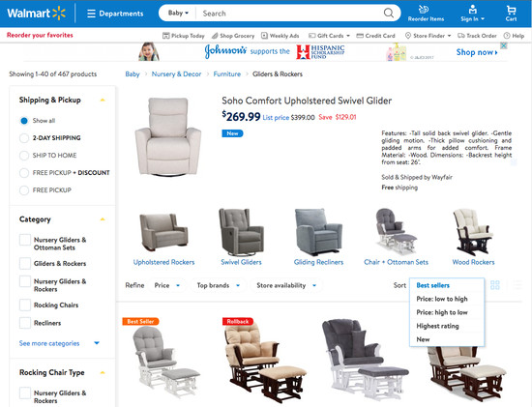Click the Store Finder pin icon
The image size is (532, 407).
point(408,36)
